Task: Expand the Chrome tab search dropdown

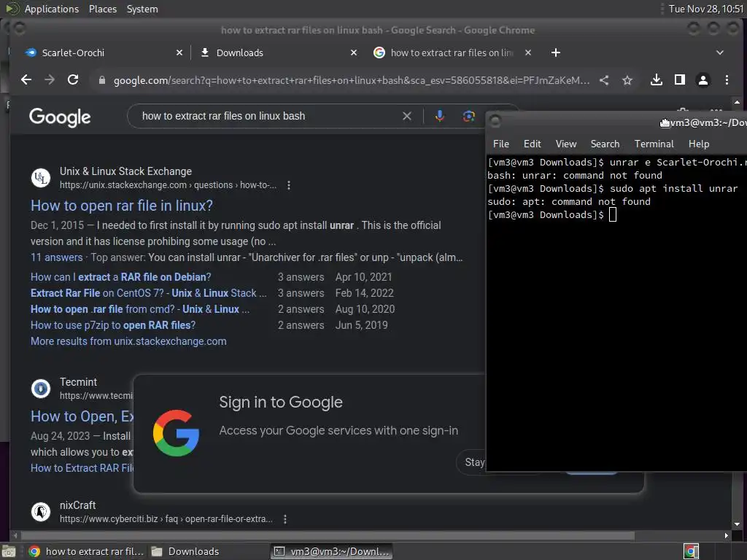Action: point(720,52)
